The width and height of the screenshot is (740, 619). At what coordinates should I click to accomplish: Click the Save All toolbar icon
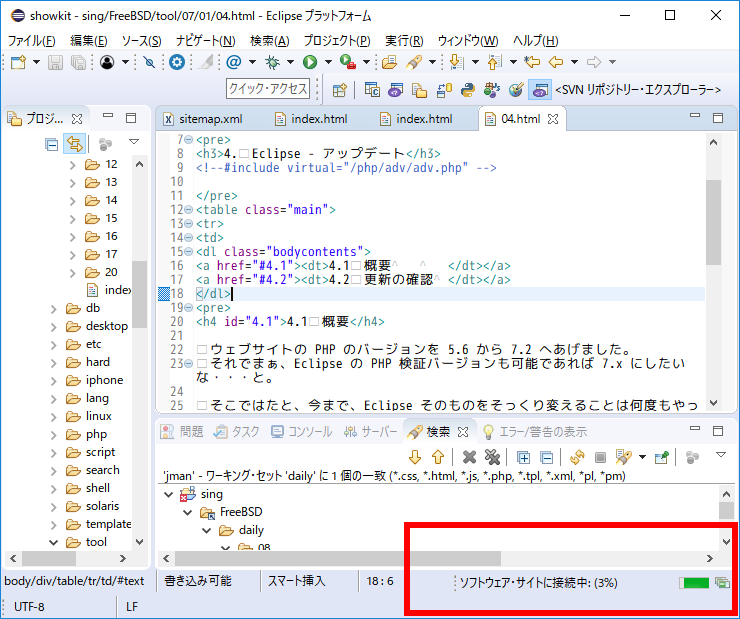pos(78,62)
